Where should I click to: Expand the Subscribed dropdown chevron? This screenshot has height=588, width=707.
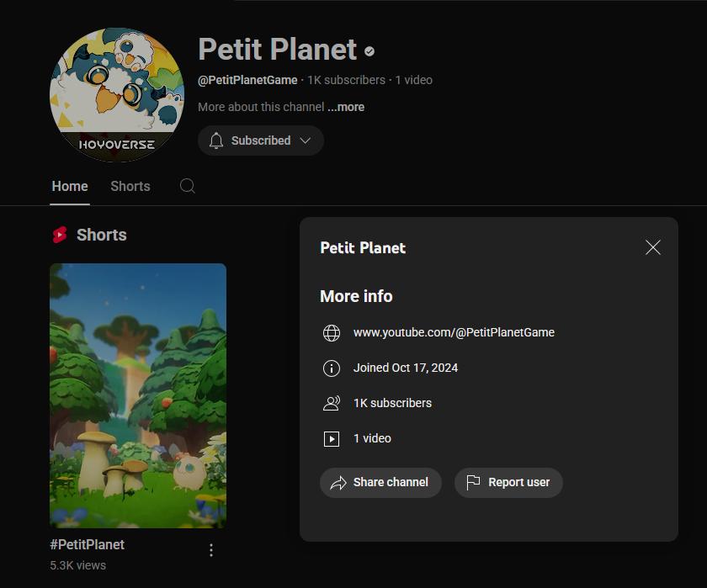306,140
